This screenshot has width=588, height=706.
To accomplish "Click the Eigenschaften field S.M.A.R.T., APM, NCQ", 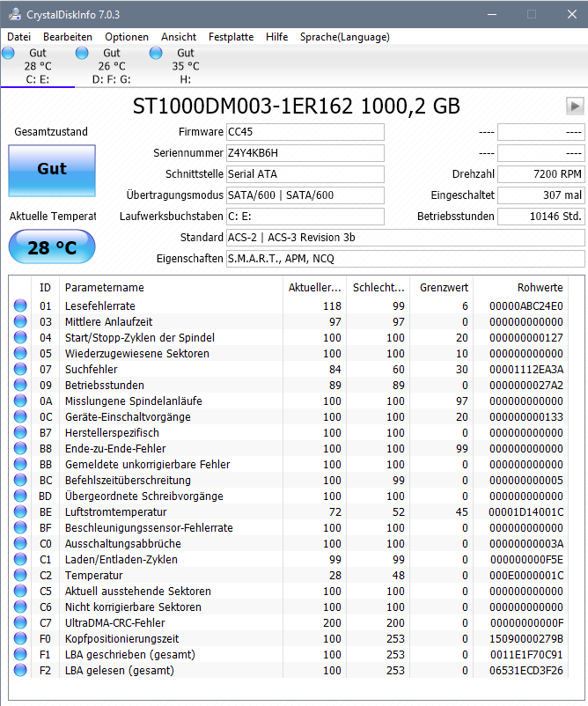I will (x=406, y=259).
